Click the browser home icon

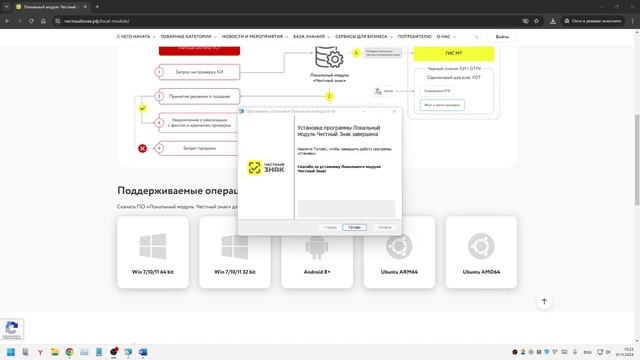[x=43, y=21]
